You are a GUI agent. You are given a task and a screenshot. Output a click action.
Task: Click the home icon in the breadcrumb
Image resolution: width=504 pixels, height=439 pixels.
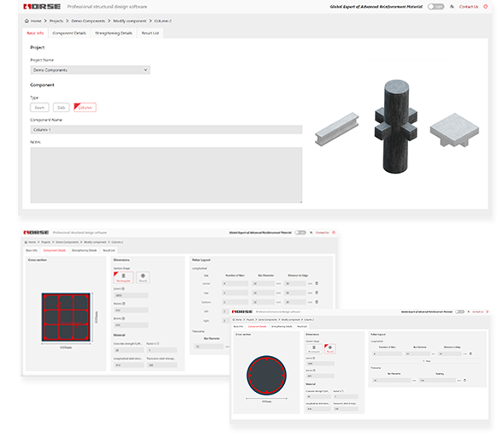coord(27,21)
